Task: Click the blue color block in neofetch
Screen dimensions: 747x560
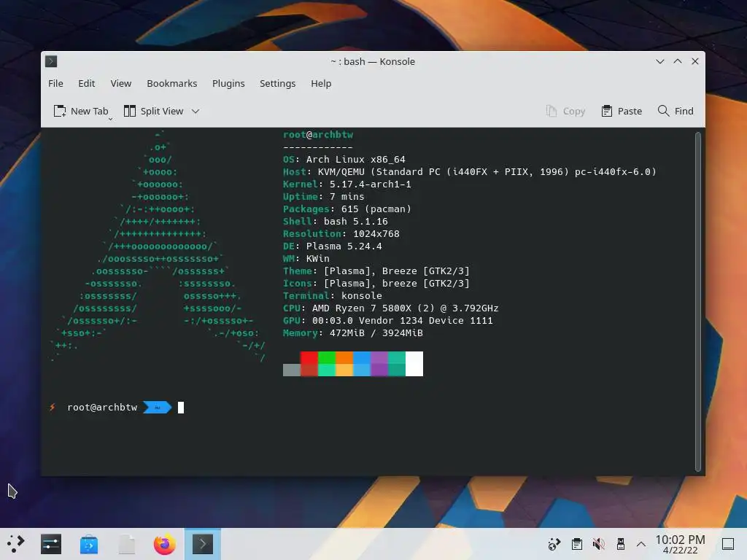Action: 362,364
